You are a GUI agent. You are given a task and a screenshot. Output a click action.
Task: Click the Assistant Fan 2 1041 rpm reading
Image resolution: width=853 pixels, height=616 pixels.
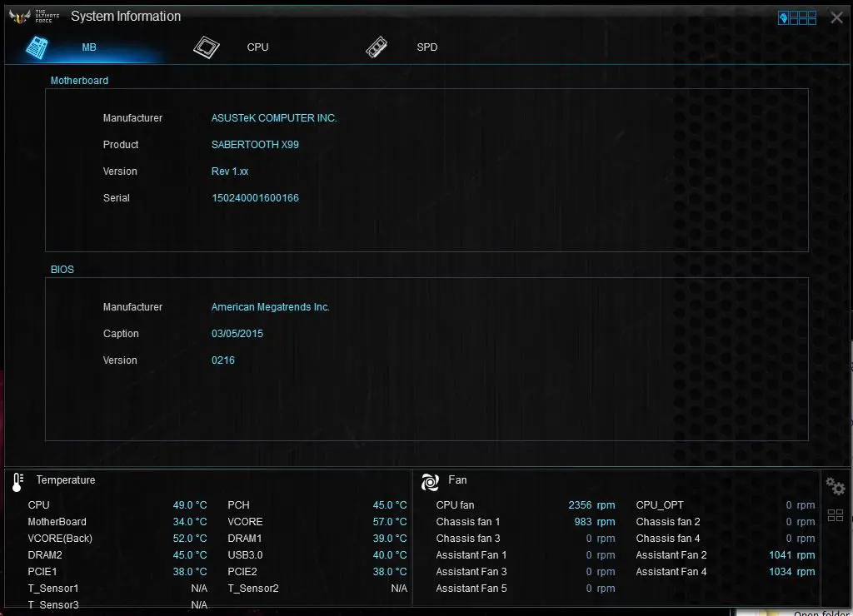click(791, 555)
